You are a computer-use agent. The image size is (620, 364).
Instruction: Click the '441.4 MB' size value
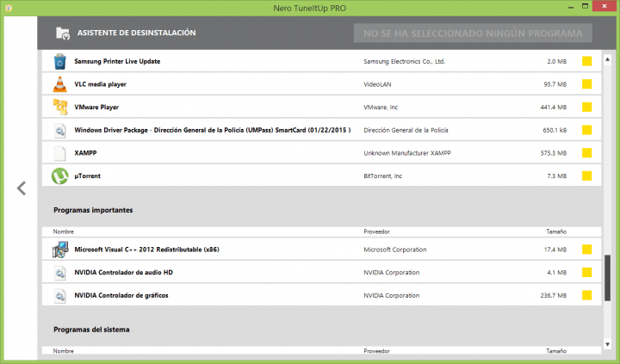(x=553, y=107)
